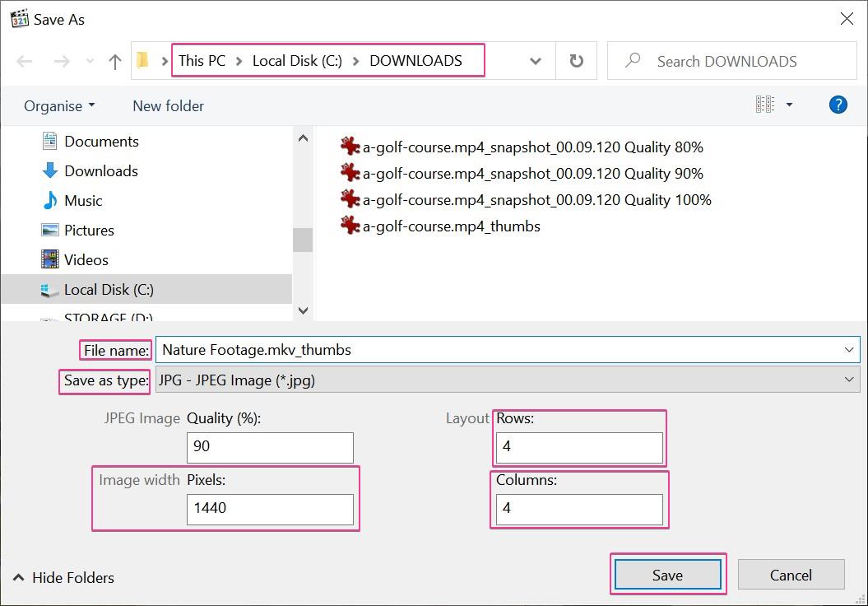Screen dimensions: 868x606
Task: Refresh the DOWNLOADS folder view
Action: 576,60
